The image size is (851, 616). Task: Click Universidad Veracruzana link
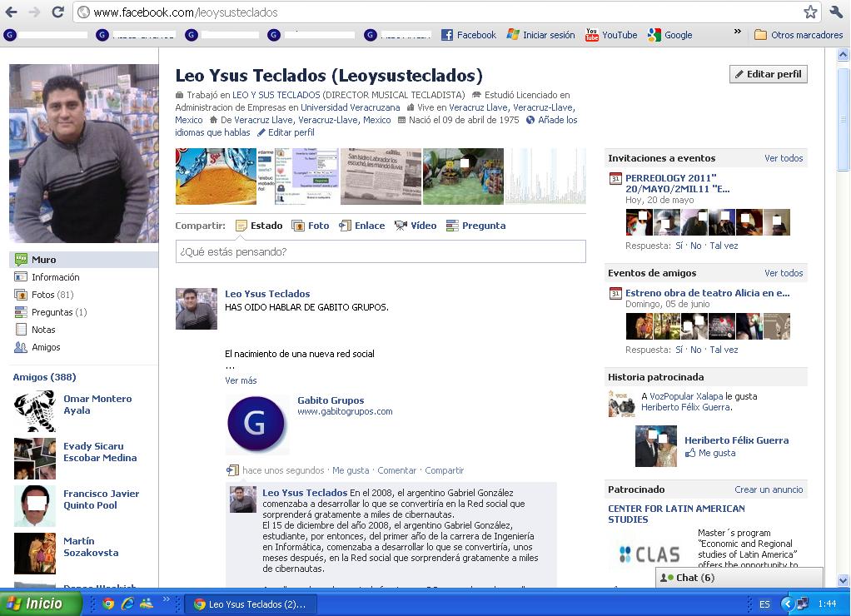pyautogui.click(x=350, y=107)
